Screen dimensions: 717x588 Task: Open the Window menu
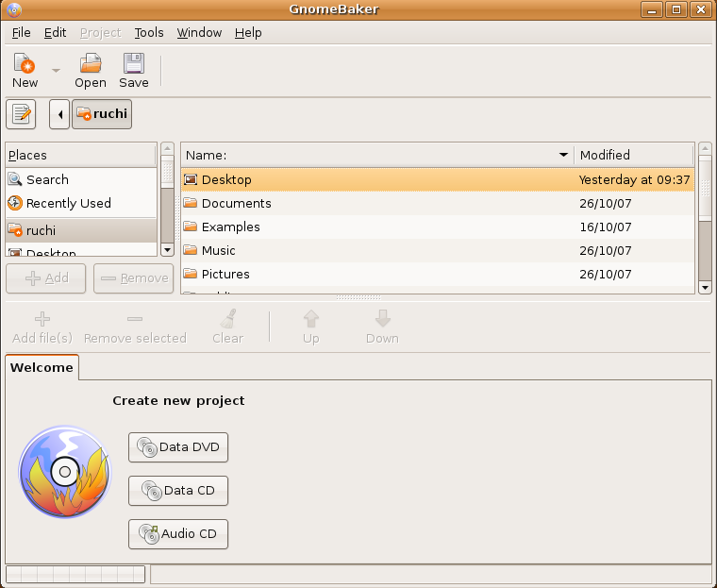click(x=199, y=32)
